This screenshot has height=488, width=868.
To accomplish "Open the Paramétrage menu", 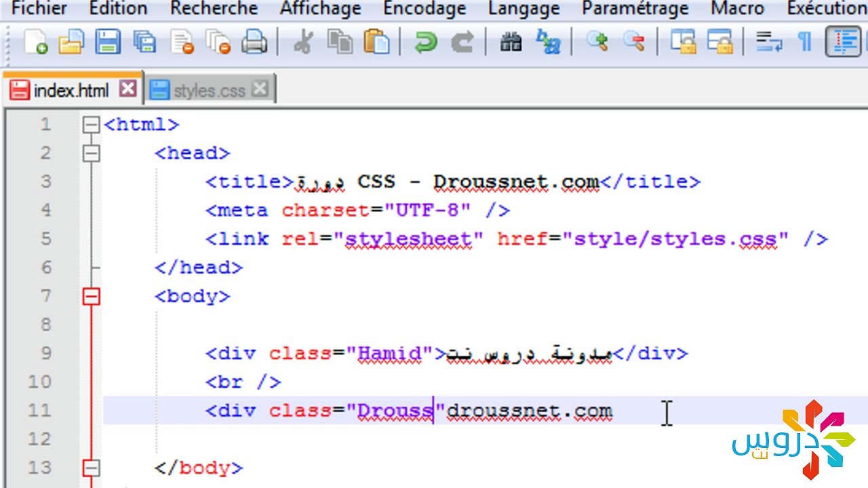I will [x=636, y=9].
